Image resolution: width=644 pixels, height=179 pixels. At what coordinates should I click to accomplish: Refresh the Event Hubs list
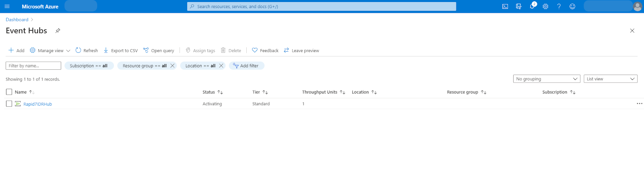(x=87, y=50)
